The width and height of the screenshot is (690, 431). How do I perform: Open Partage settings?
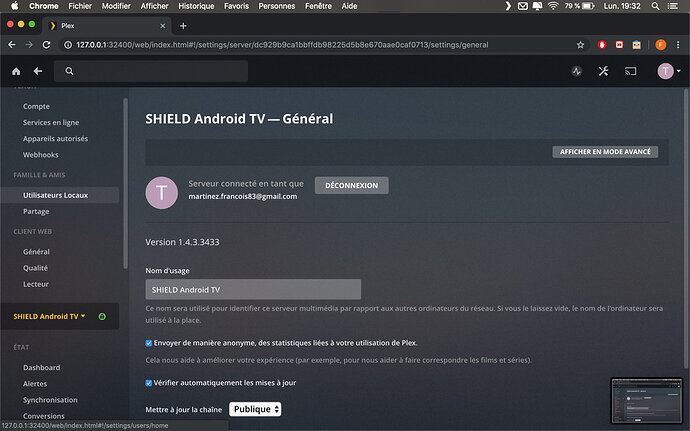(36, 211)
